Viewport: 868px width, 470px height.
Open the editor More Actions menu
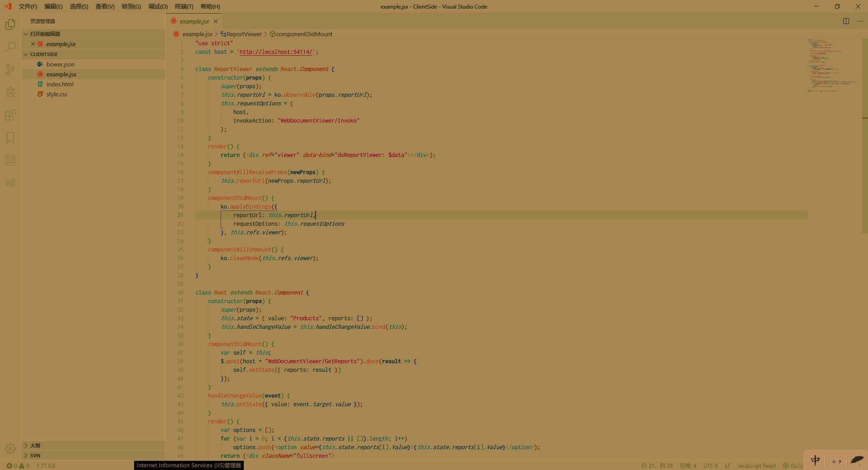point(860,21)
